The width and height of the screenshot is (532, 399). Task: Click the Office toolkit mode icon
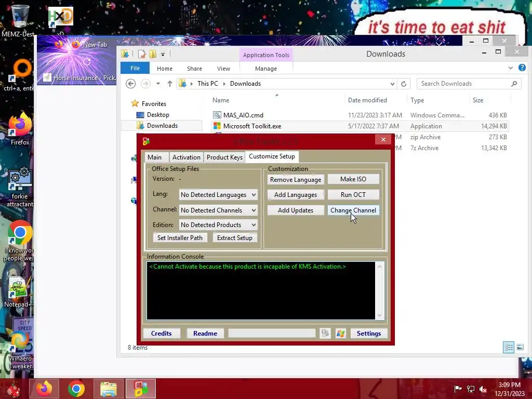(x=325, y=334)
